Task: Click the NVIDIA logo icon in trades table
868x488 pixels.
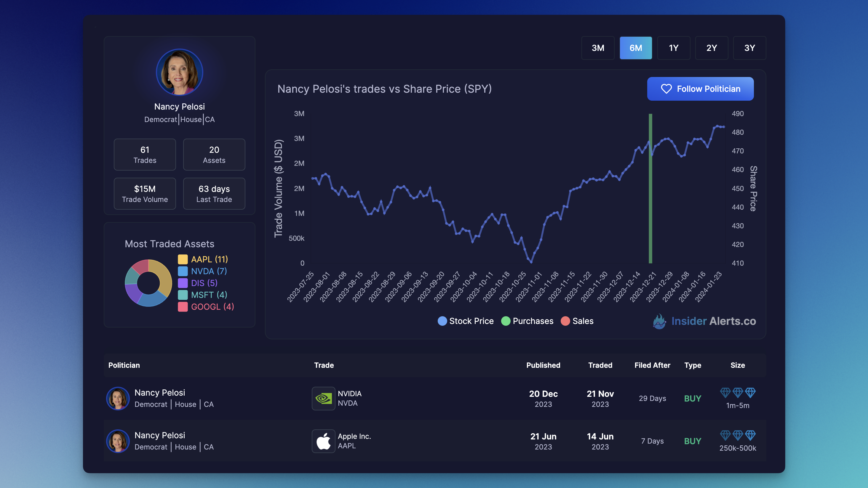Action: pyautogui.click(x=323, y=398)
